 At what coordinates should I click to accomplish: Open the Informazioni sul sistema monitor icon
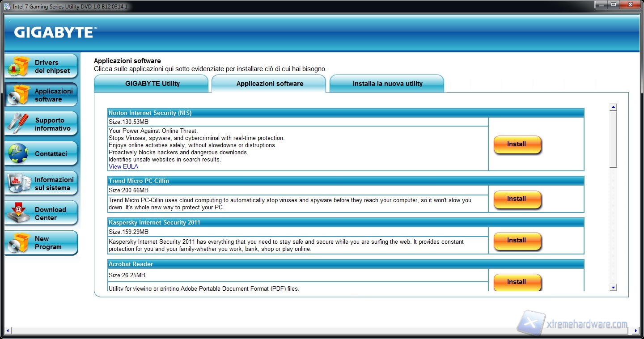coord(18,183)
